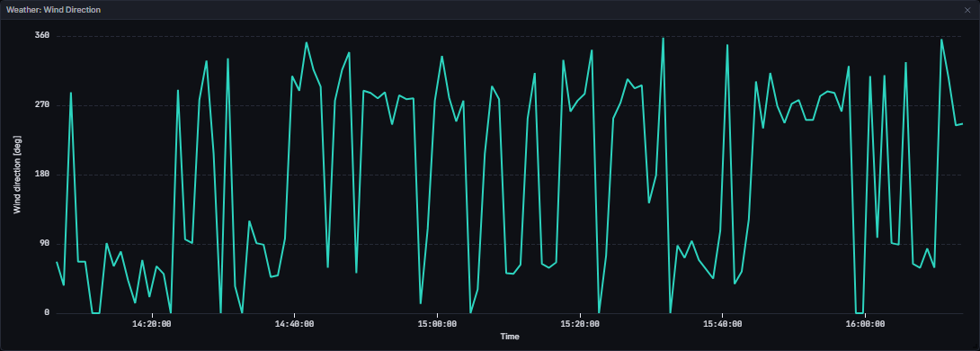Screen dimensions: 980x351
Task: Click the 15:00:00 time axis label
Action: tap(438, 323)
